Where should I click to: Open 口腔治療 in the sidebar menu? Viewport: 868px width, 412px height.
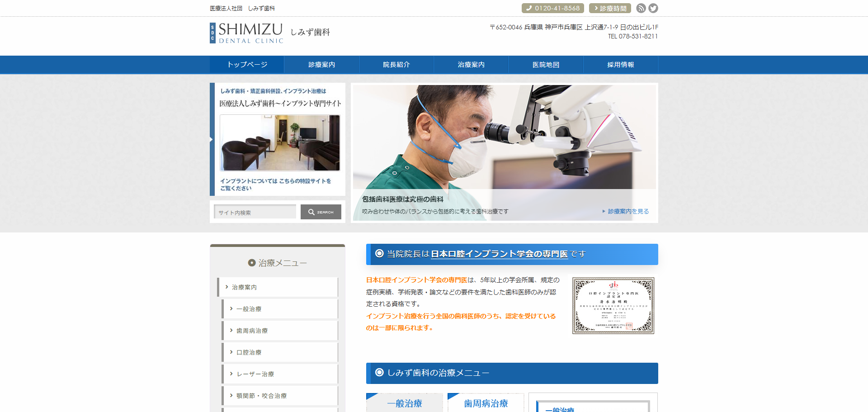tap(279, 352)
